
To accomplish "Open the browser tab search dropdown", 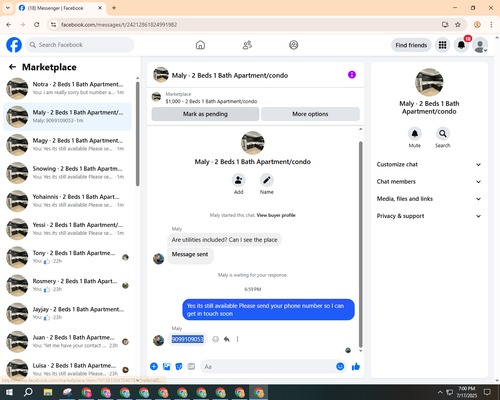I will [x=8, y=8].
